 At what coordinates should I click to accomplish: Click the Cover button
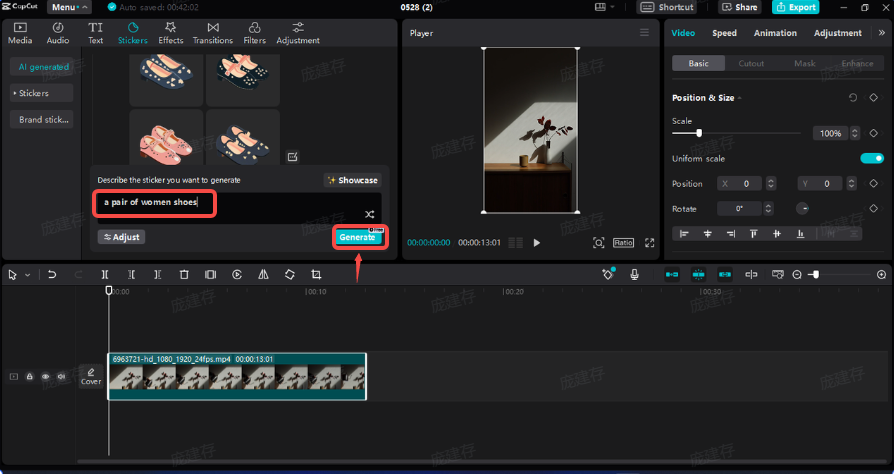(x=91, y=376)
